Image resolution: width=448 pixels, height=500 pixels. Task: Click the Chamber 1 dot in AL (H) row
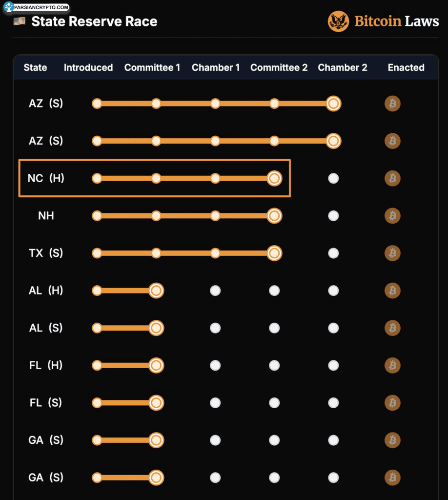[215, 291]
